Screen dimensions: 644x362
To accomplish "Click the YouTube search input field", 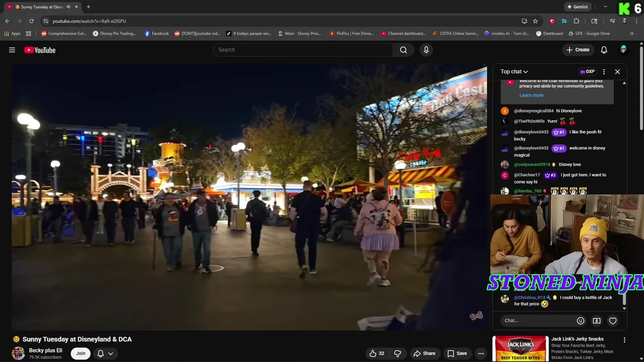I will [303, 50].
